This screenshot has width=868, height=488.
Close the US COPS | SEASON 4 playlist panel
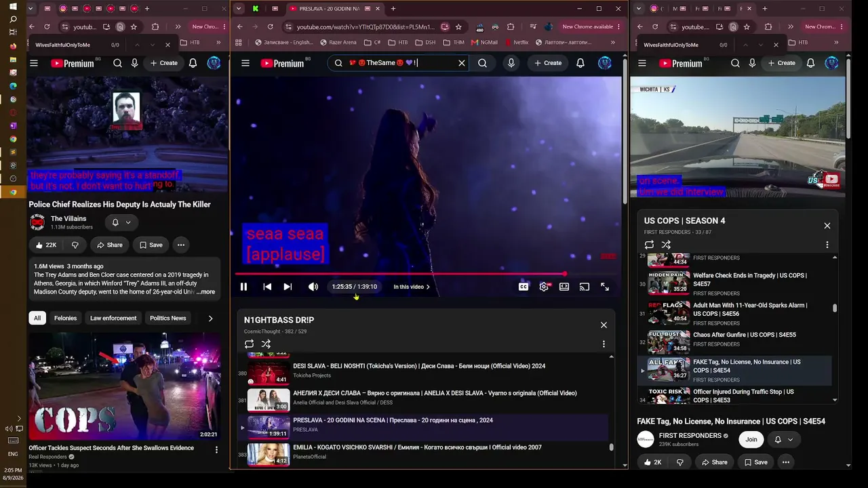click(827, 226)
